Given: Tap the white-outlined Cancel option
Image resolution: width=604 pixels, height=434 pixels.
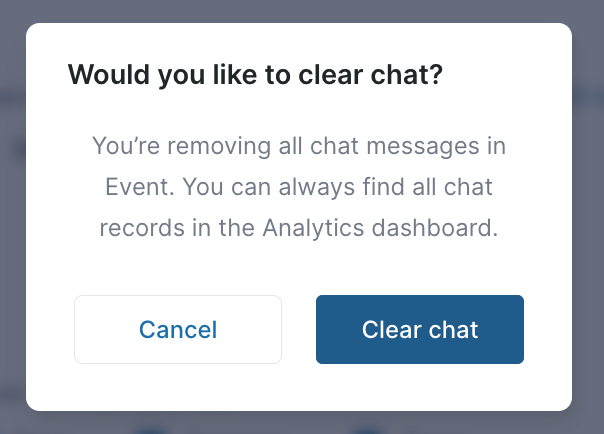Looking at the screenshot, I should tap(178, 330).
